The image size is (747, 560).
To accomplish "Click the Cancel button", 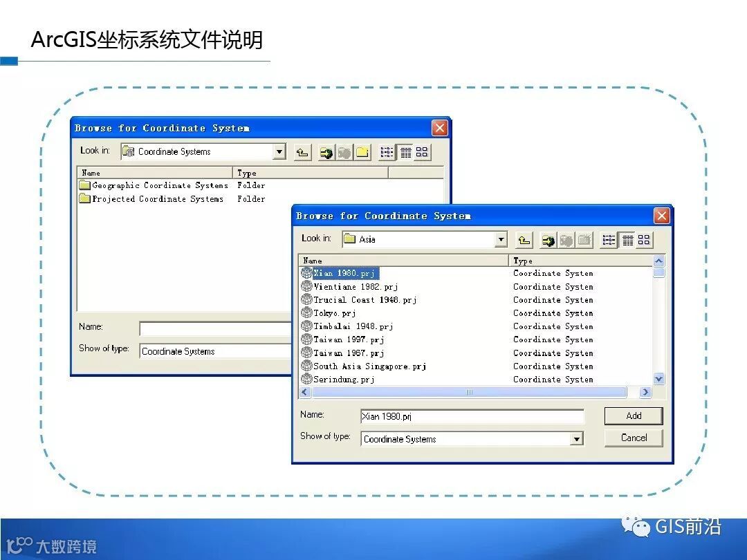I will pyautogui.click(x=634, y=438).
